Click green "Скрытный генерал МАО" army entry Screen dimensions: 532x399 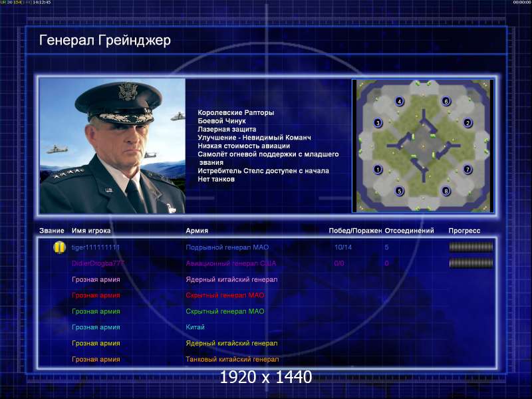point(225,311)
